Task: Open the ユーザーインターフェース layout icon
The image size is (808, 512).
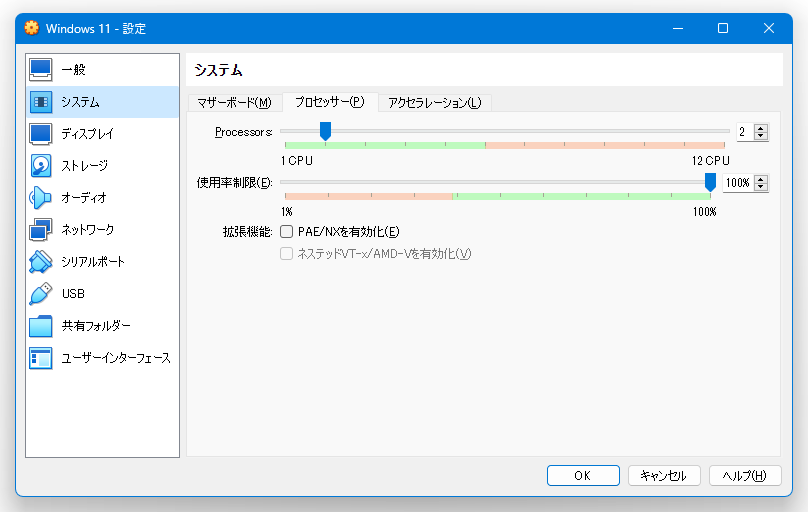Action: [x=41, y=358]
